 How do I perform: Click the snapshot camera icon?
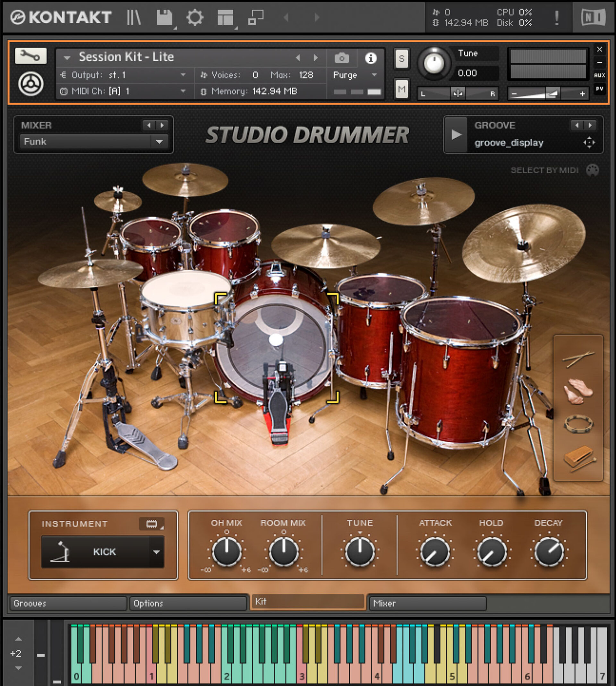tap(342, 58)
